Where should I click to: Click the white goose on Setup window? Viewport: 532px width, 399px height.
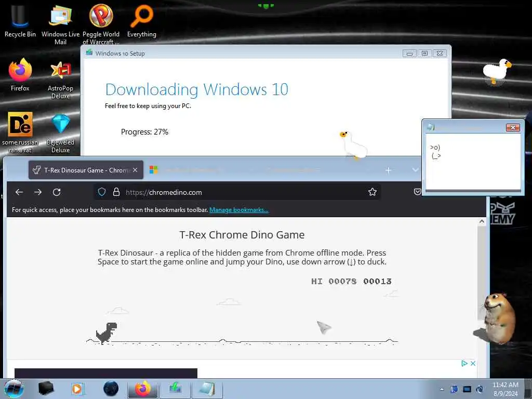click(353, 145)
